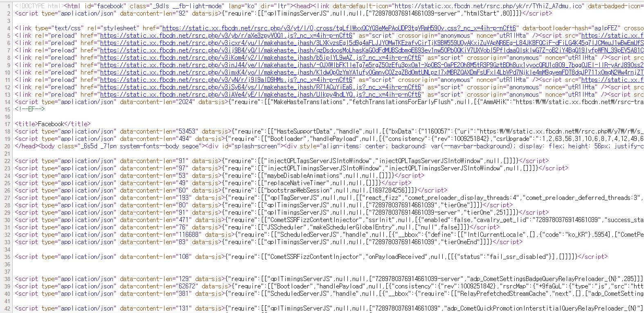
Task: Open the R71ACuYiEa6.js preload link
Action: point(261,87)
